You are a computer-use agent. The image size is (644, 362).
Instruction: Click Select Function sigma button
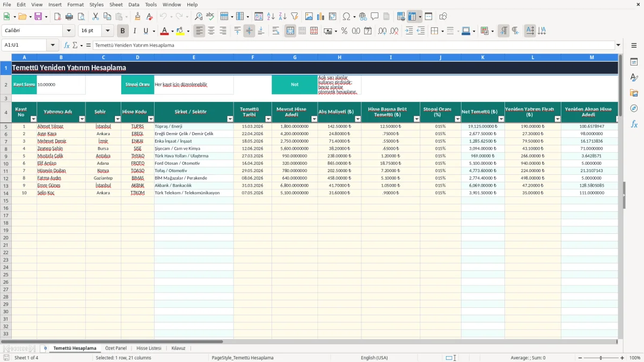click(x=75, y=45)
